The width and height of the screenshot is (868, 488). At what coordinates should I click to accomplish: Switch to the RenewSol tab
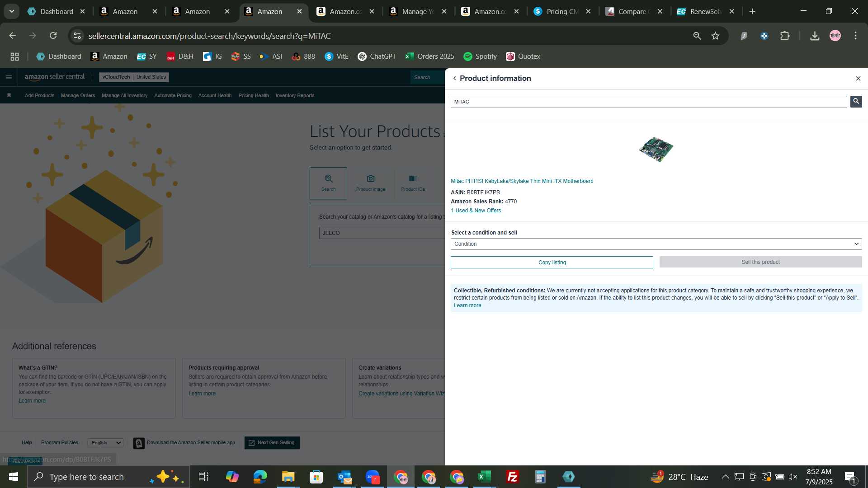706,11
